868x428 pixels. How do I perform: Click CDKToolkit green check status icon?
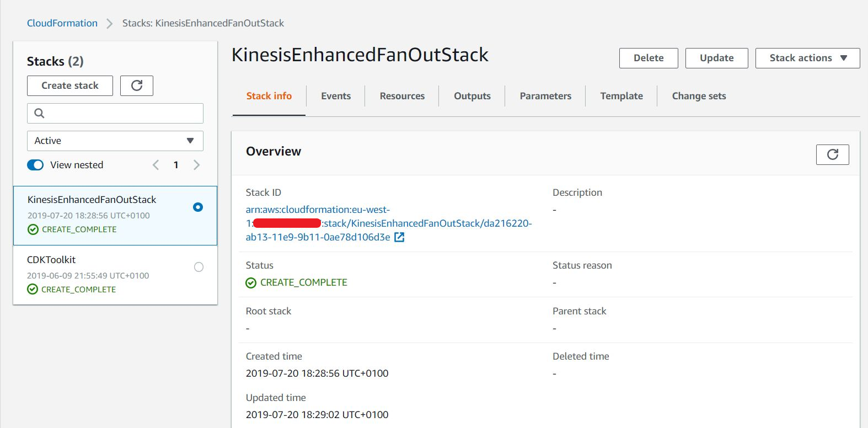(x=33, y=290)
